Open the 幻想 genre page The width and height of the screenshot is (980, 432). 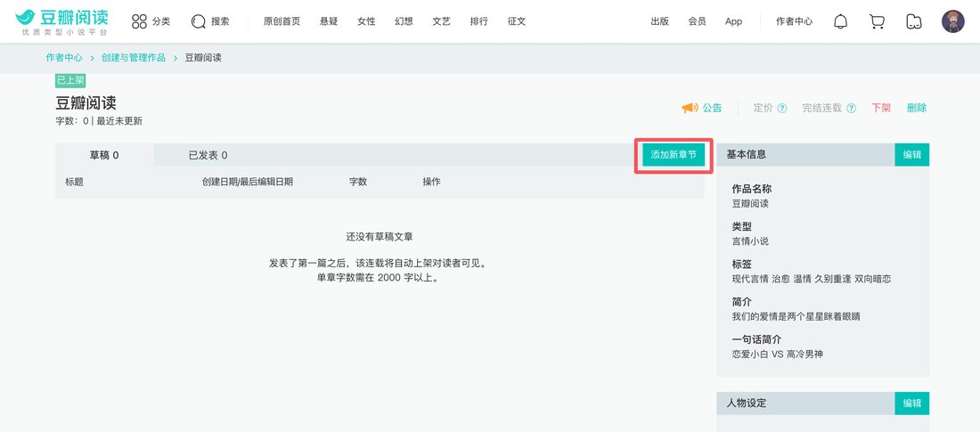coord(404,21)
